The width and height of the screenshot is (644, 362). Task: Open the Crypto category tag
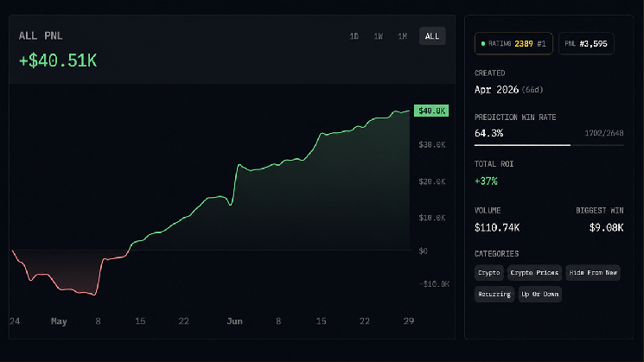point(488,272)
